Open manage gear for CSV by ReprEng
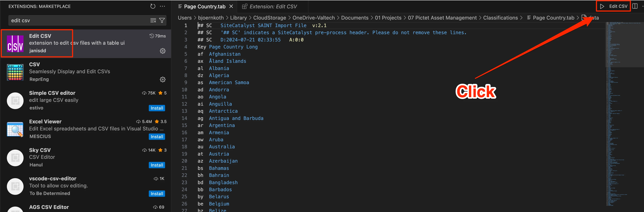Screen dimensions: 644x212 click(x=163, y=79)
